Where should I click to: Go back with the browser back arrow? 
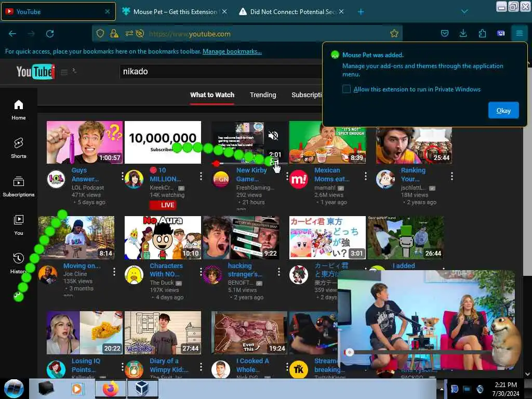[x=12, y=34]
